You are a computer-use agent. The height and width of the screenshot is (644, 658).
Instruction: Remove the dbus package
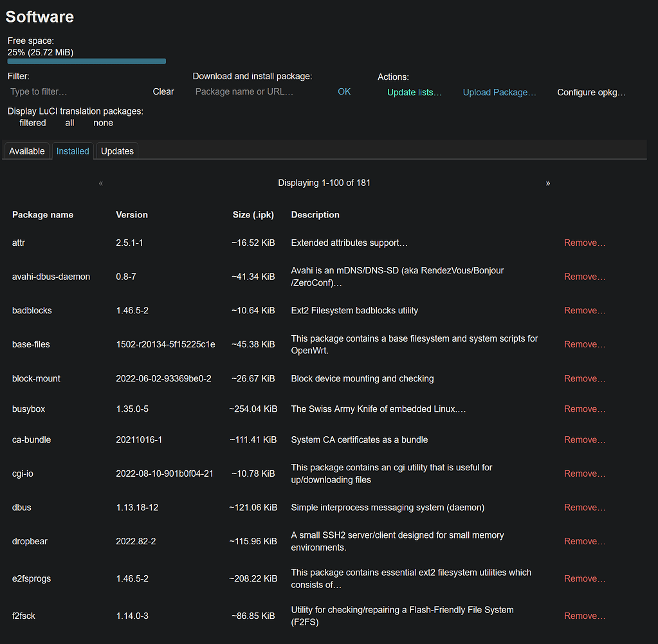pyautogui.click(x=584, y=507)
